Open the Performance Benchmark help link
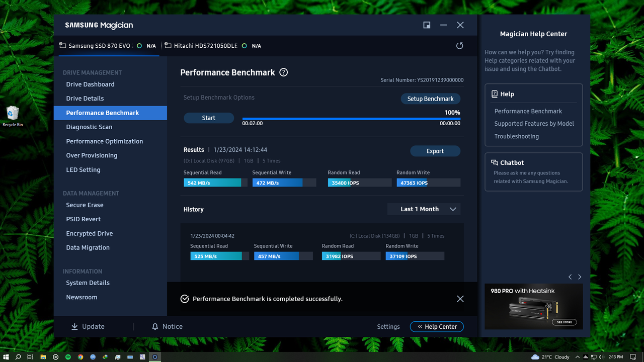644x362 pixels. tap(528, 111)
